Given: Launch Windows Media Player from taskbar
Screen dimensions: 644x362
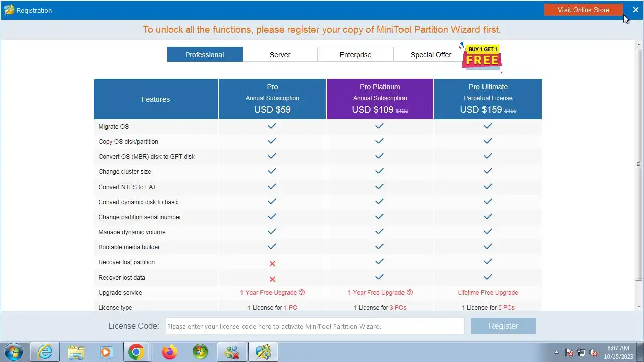Looking at the screenshot, I should [x=106, y=352].
